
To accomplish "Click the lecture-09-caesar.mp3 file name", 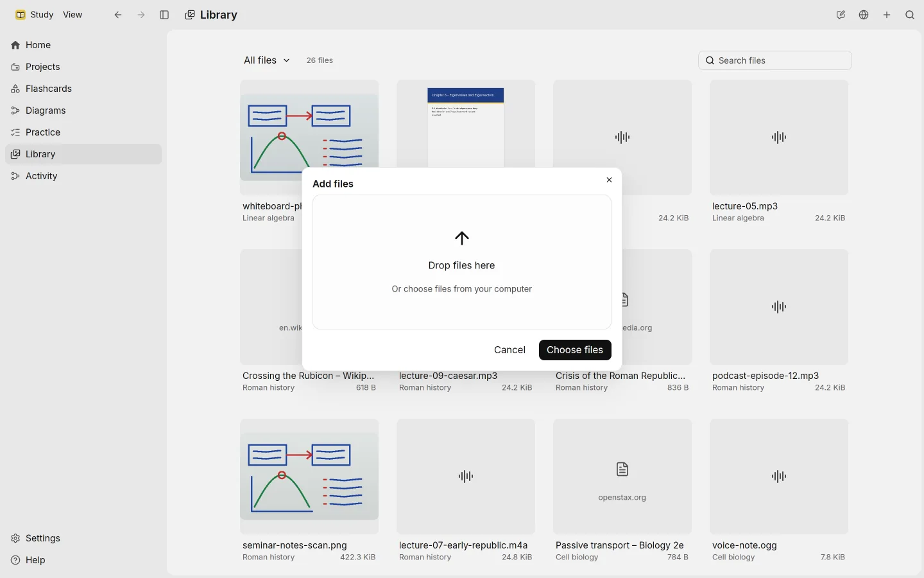I will tap(449, 376).
